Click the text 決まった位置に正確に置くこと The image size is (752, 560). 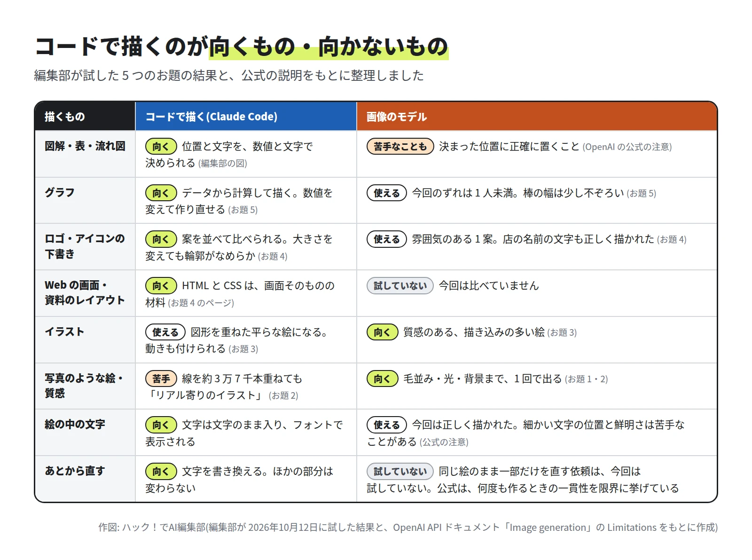tap(509, 147)
